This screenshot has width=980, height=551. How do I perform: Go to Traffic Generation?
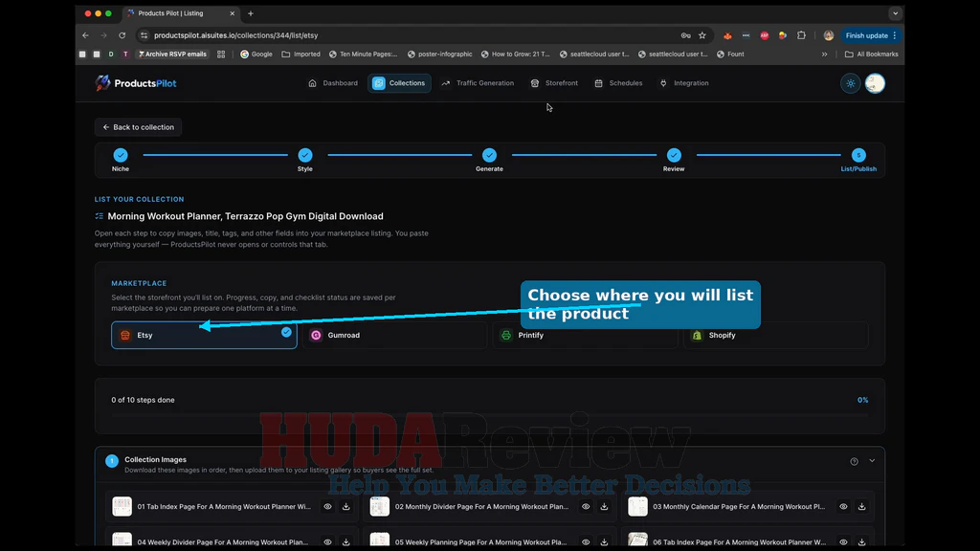478,83
